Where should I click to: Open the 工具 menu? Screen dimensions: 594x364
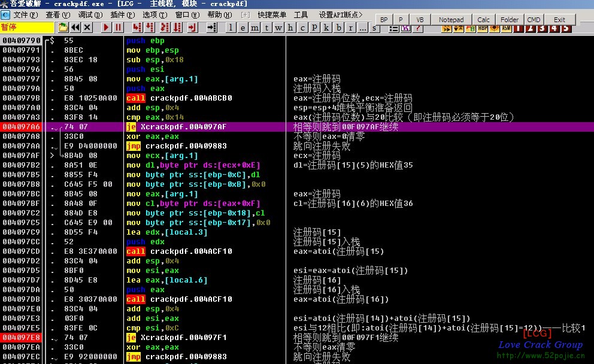point(301,15)
